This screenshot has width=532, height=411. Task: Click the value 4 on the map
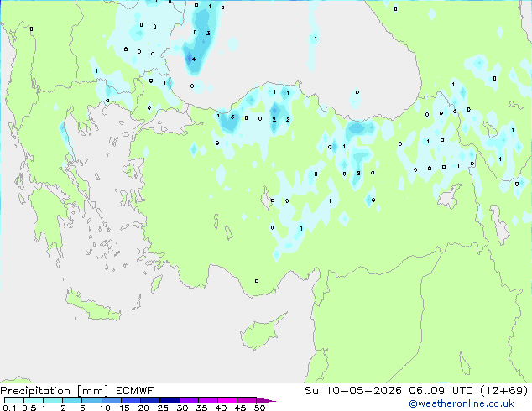194,59
